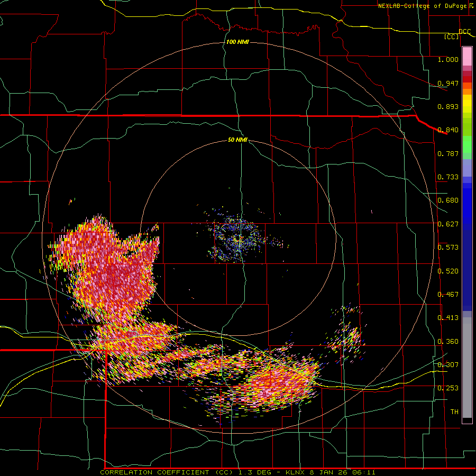The width and height of the screenshot is (476, 476).
Task: Click the KLNX station identifier
Action: pos(296,472)
